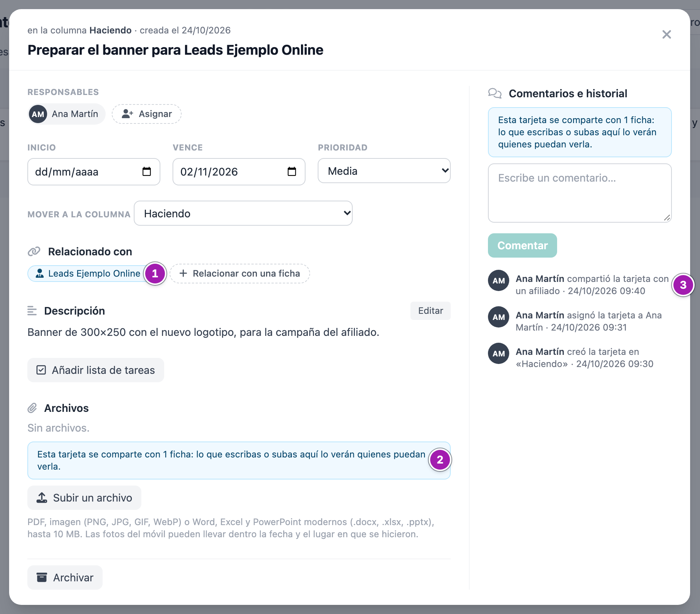Click Añadir lista de tareas
This screenshot has height=614, width=700.
[96, 370]
